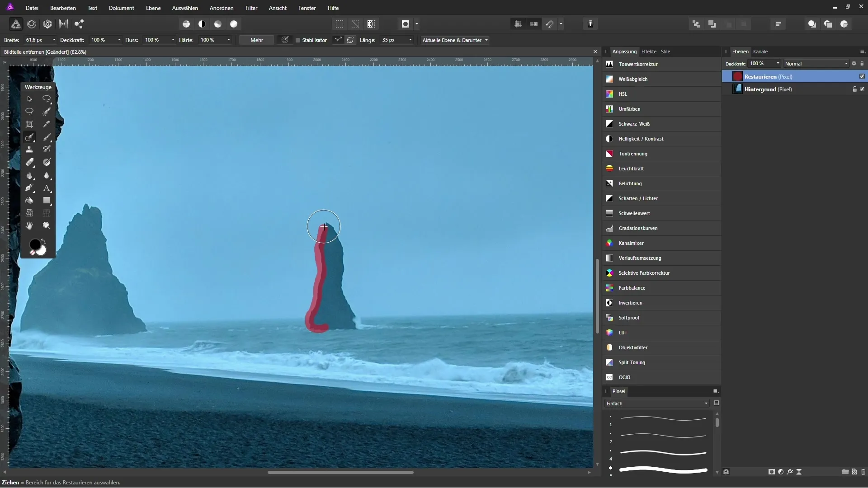Open the brush Deckkraft dropdown
868x488 pixels.
(x=119, y=40)
